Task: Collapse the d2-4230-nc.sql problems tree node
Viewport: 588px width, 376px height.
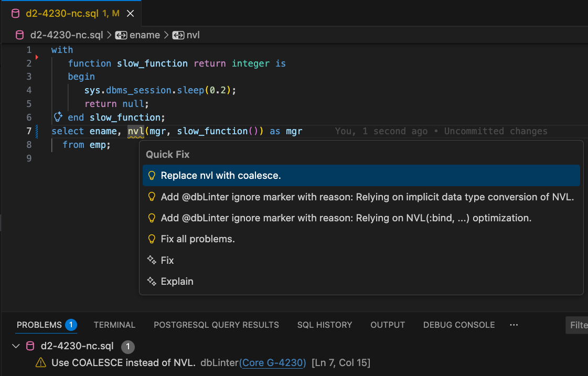Action: 16,346
